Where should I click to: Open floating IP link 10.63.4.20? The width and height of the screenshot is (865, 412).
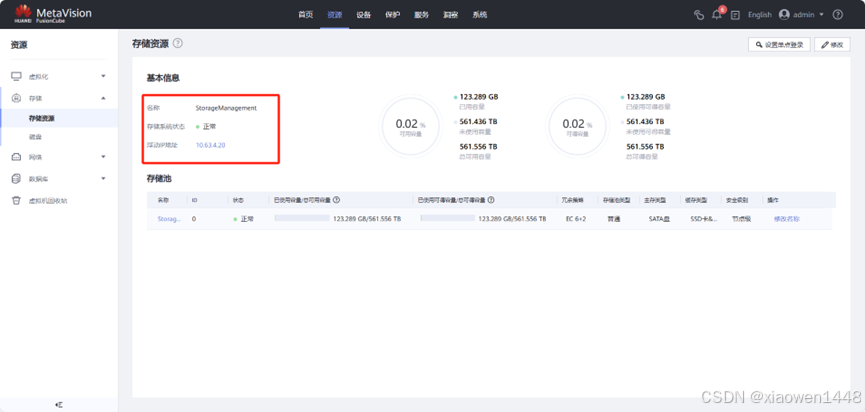click(210, 145)
